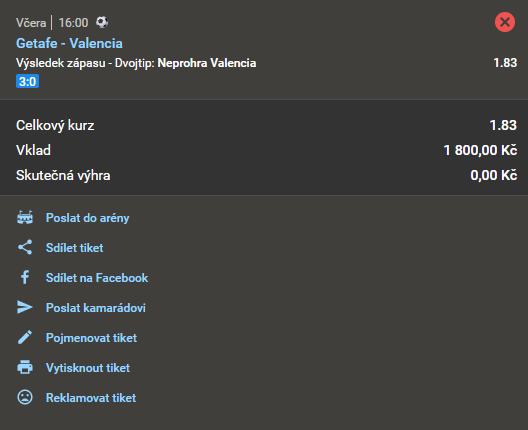The height and width of the screenshot is (430, 528).
Task: Select Reklamovat tiket
Action: pos(91,398)
